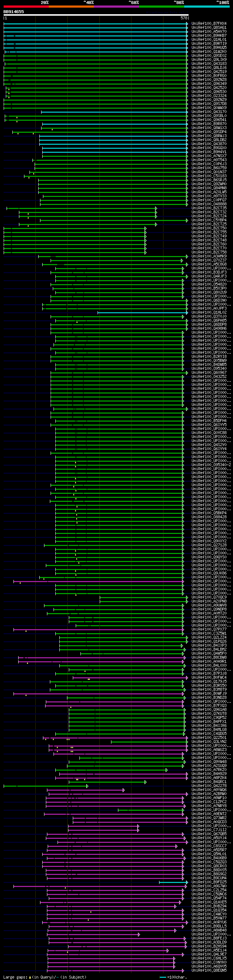Click the red 20% identity legend segment
This screenshot has height=980, width=233.
[x=26, y=7]
